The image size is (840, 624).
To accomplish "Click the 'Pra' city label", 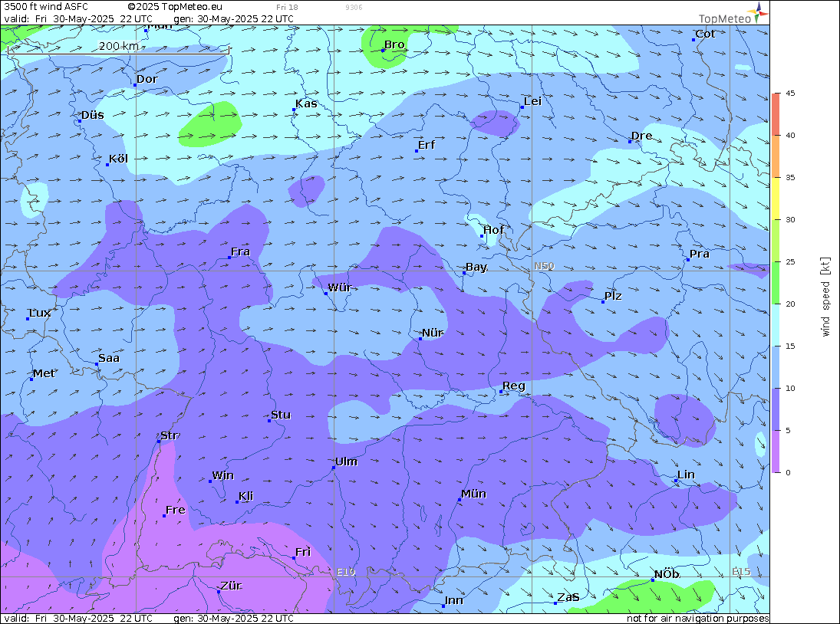I will [x=699, y=254].
